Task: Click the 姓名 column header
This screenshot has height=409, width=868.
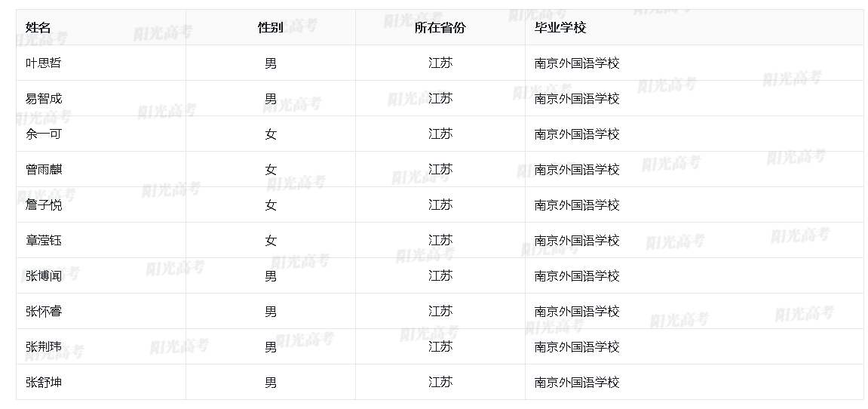Action: [38, 28]
